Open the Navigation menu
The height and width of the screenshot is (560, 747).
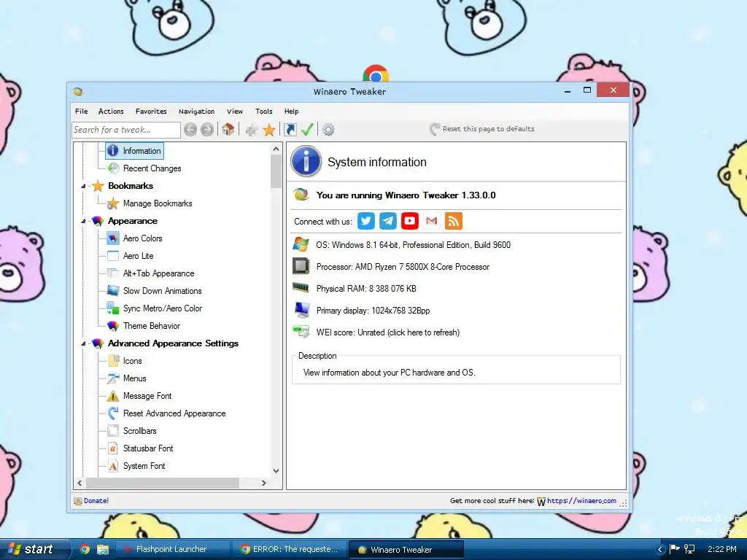197,111
